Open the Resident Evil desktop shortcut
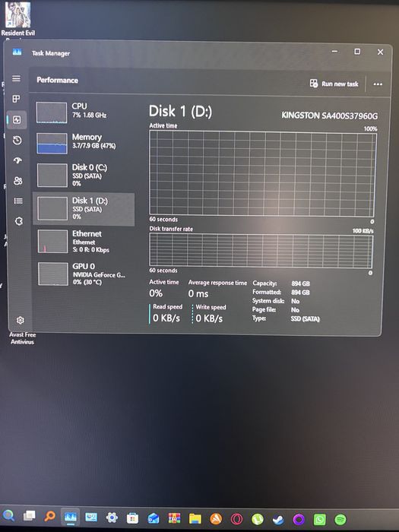399x532 pixels. pos(17,19)
